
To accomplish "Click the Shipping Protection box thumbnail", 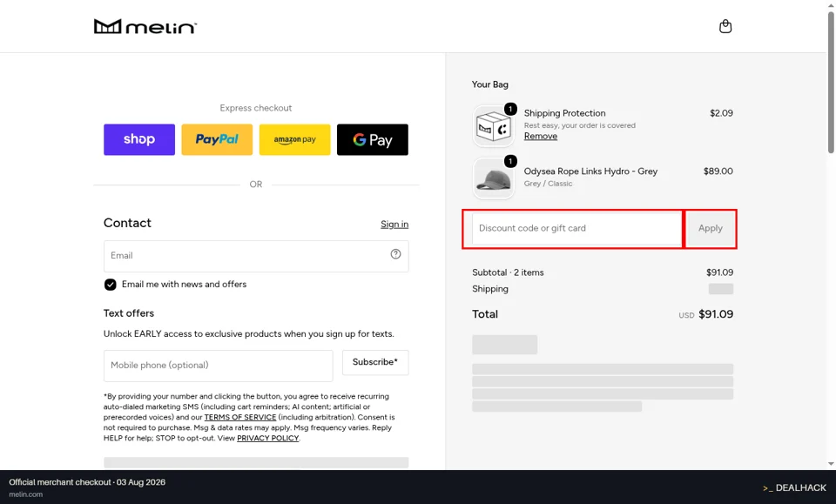I will 493,126.
